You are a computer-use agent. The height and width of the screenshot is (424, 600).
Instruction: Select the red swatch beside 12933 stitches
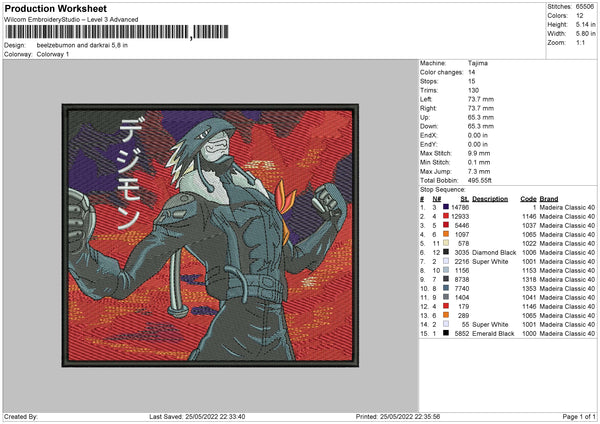coord(446,216)
